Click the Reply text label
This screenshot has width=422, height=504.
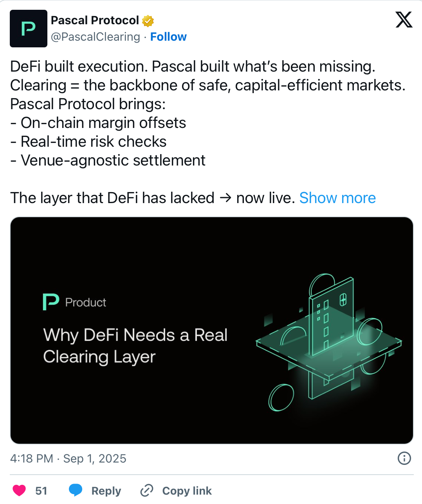coord(105,491)
